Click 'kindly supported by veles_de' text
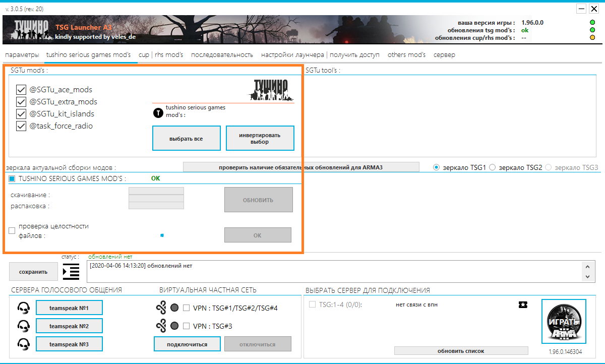605x364 pixels. click(95, 37)
